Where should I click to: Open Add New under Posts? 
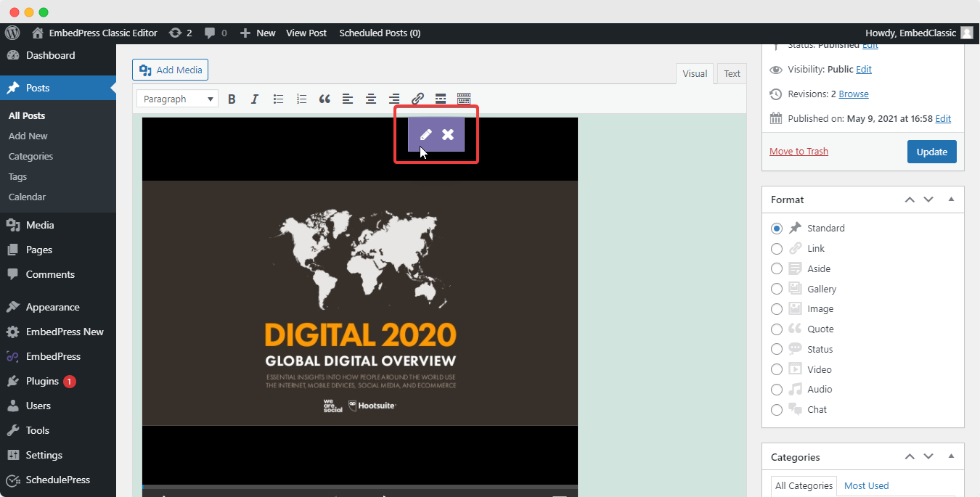[x=28, y=136]
